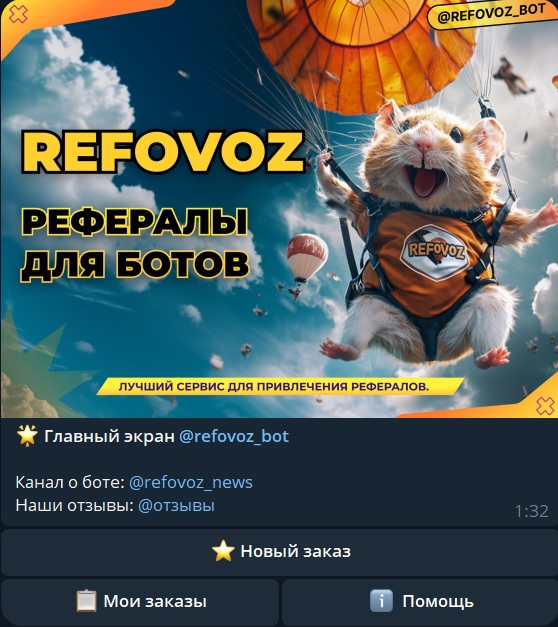
Task: Click the pink X mark in the banner's top-left corner
Action: (x=18, y=14)
